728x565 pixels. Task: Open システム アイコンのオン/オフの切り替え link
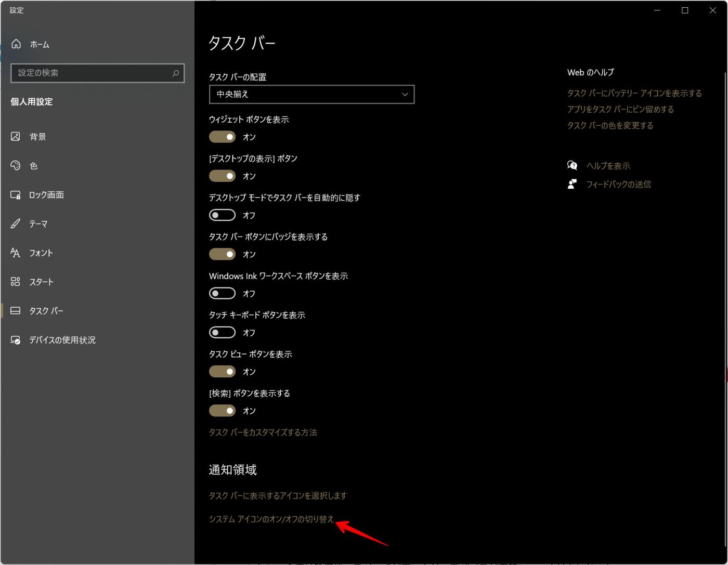click(x=270, y=519)
